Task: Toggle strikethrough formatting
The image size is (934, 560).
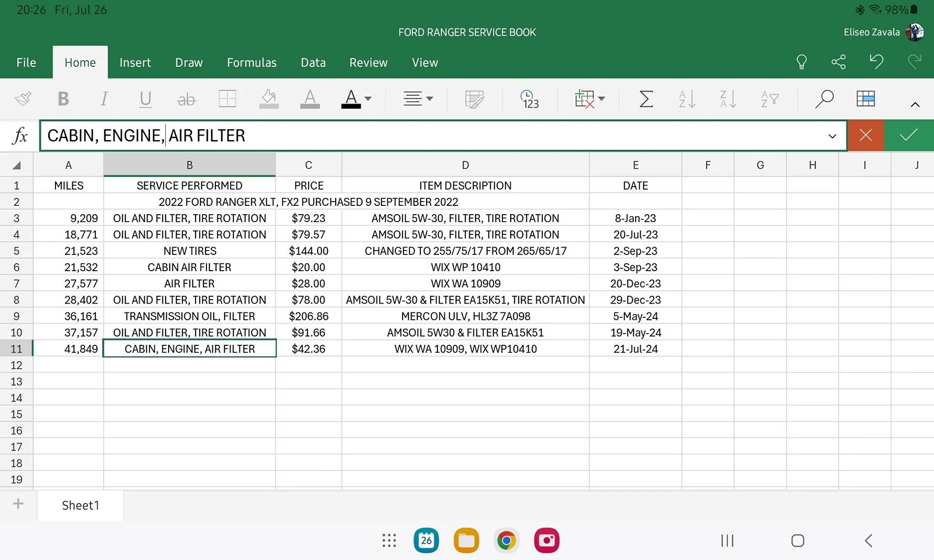Action: (186, 99)
